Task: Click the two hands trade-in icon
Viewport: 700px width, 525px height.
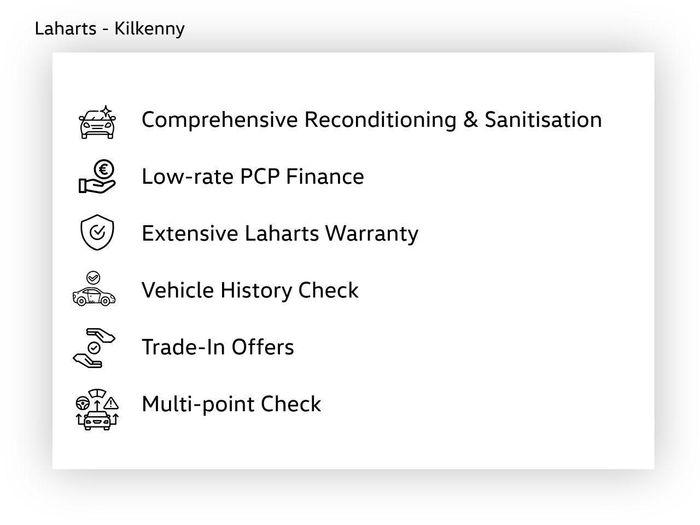Action: point(94,348)
